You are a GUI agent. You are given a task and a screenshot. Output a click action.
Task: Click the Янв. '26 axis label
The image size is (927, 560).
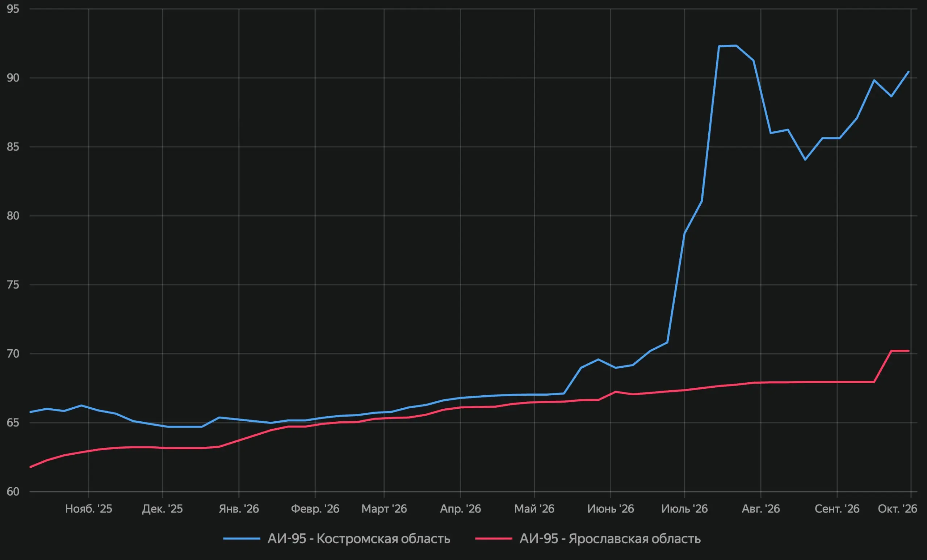[239, 509]
